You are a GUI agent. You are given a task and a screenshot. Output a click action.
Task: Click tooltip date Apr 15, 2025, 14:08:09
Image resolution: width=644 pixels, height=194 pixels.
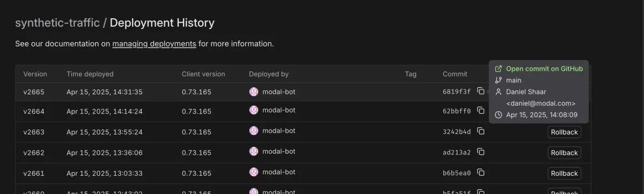pos(541,115)
